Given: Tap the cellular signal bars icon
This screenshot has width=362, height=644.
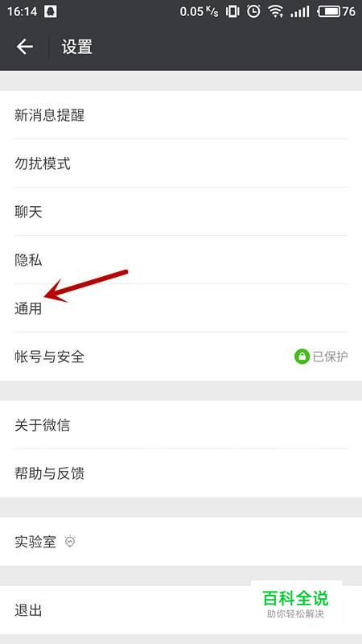Looking at the screenshot, I should 299,11.
